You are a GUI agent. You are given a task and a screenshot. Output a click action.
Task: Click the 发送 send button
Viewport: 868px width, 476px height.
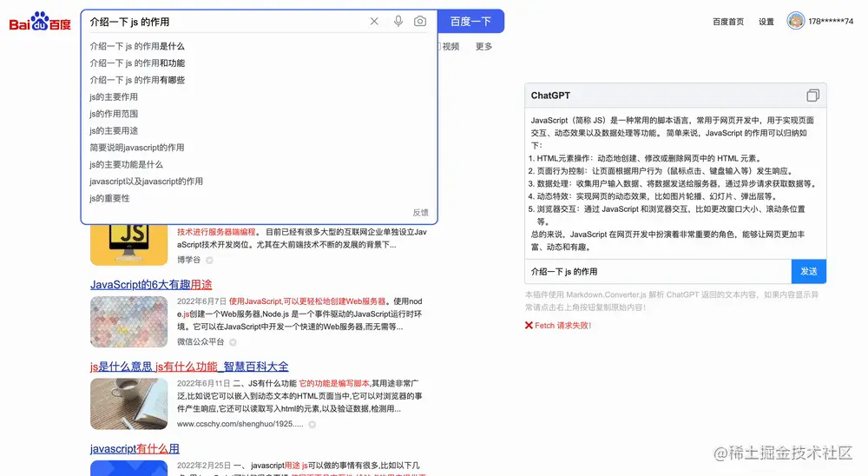click(809, 272)
